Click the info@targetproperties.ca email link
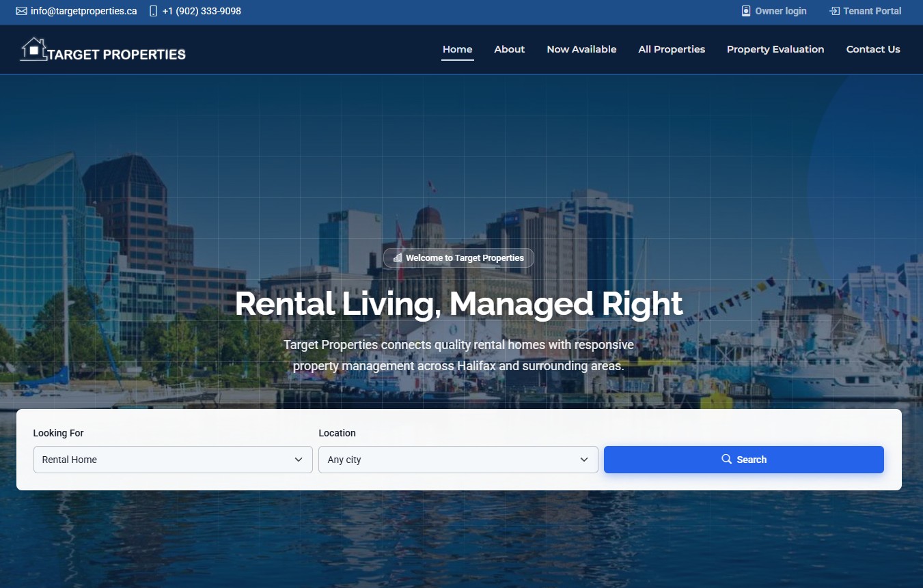This screenshot has width=923, height=588. 83,12
